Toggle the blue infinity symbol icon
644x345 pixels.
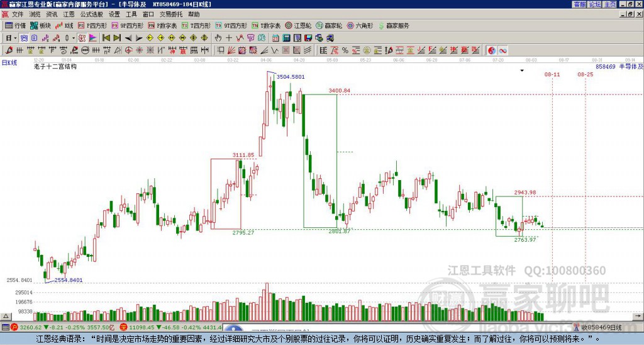[x=502, y=50]
